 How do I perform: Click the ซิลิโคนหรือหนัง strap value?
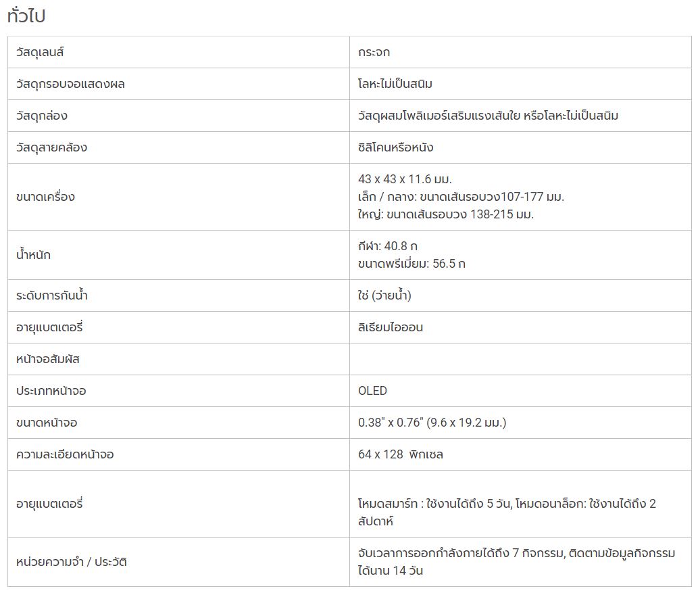coord(395,147)
